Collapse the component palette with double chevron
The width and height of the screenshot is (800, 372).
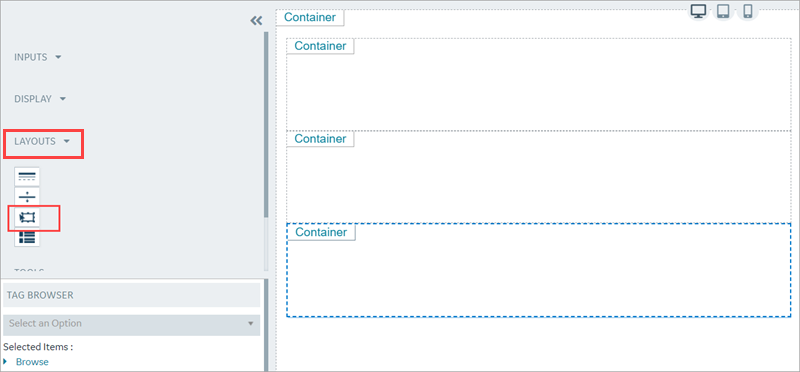tap(256, 20)
